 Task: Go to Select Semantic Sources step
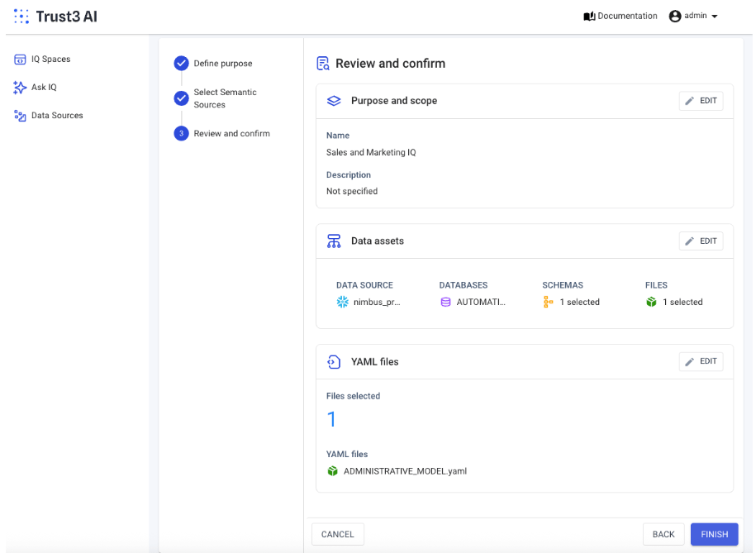225,98
